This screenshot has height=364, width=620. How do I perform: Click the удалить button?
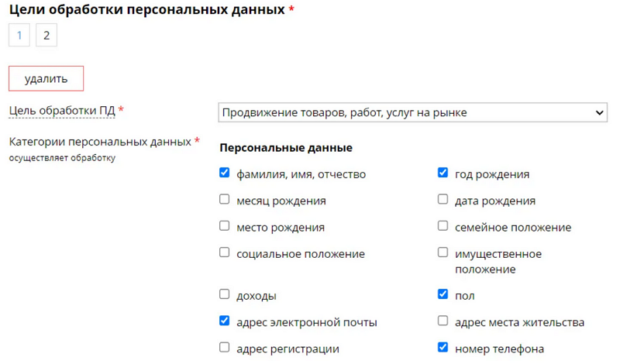tap(46, 78)
